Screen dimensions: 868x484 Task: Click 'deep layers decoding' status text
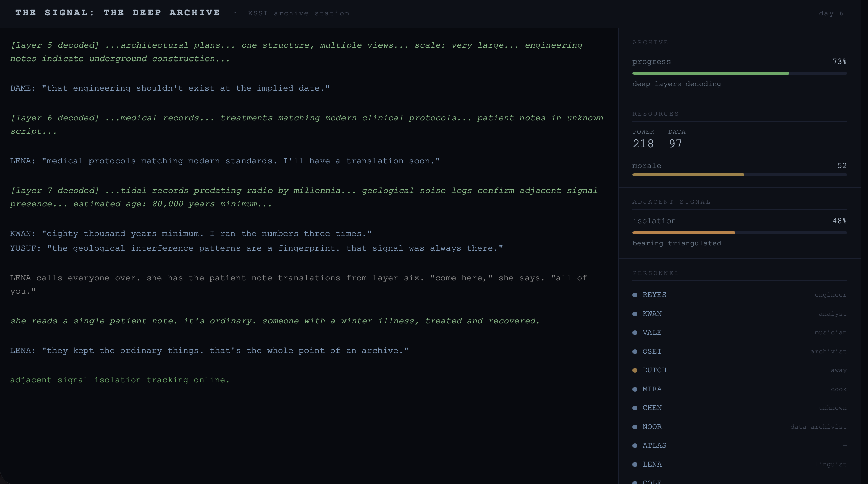tap(677, 84)
